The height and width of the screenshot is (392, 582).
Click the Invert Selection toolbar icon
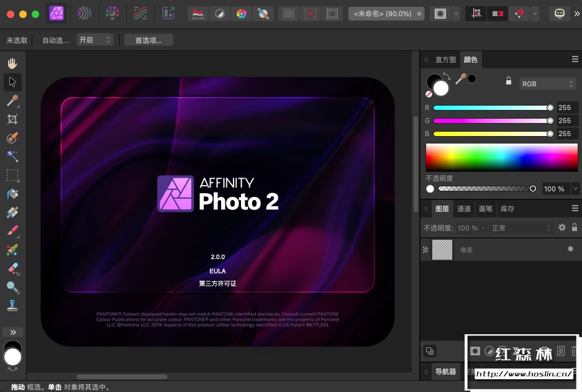tap(332, 14)
